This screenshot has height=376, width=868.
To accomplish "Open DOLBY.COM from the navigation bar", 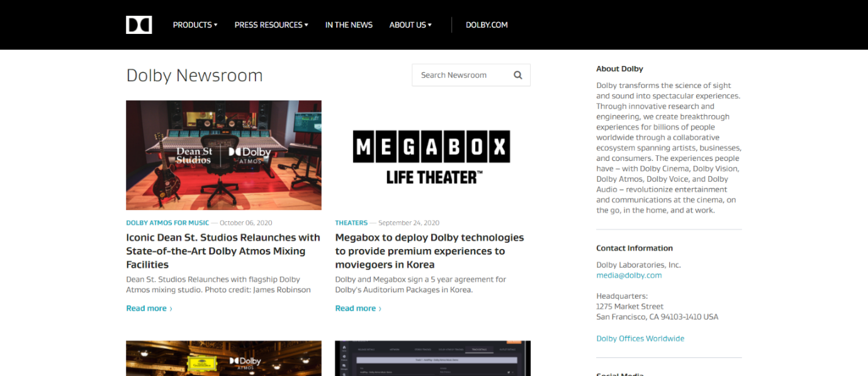I will (486, 25).
